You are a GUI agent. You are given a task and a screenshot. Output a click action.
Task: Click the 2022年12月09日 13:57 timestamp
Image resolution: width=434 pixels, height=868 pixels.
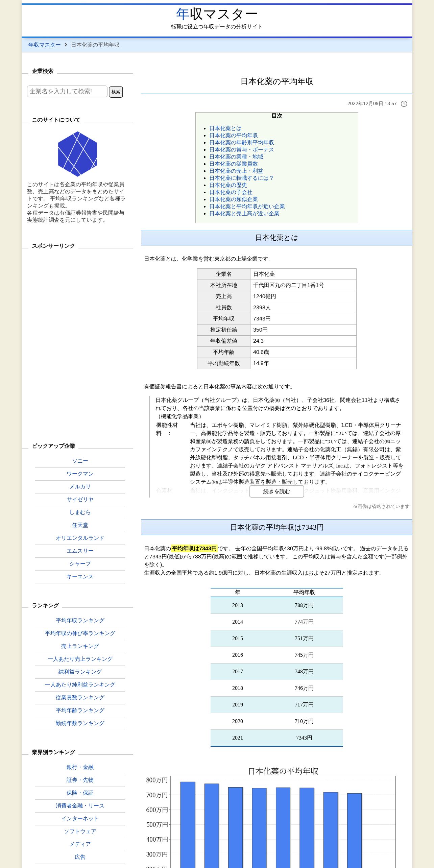[372, 104]
